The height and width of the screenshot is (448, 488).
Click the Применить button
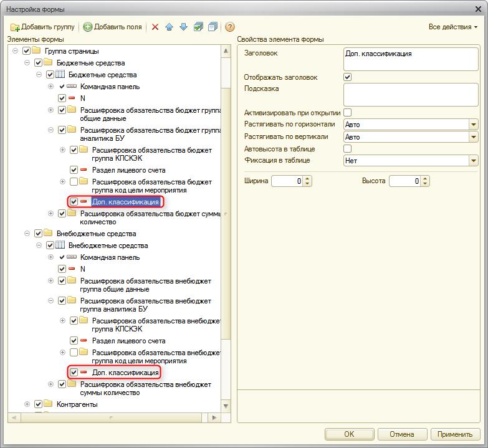tap(455, 434)
